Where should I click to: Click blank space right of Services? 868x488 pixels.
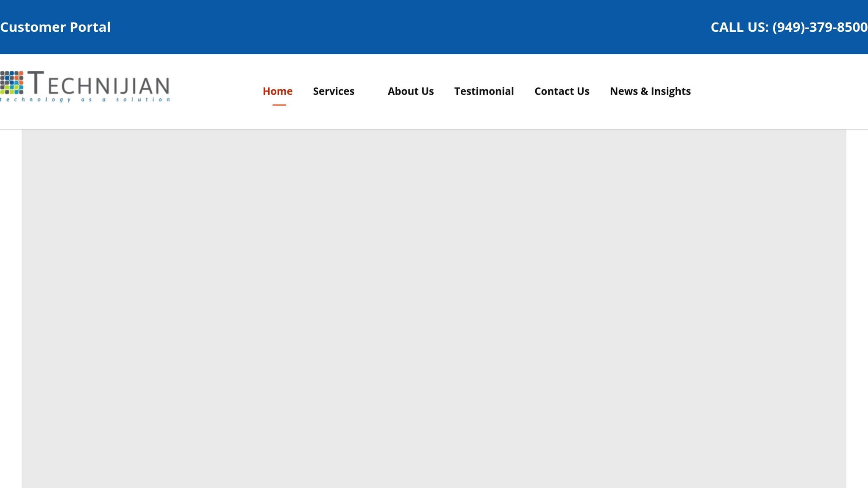pyautogui.click(x=370, y=91)
